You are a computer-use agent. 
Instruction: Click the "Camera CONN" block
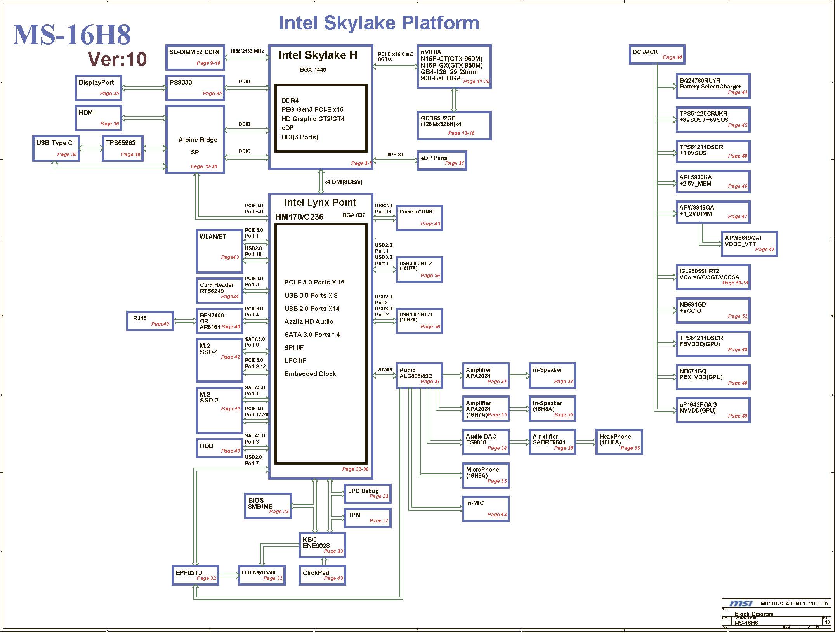coord(419,218)
